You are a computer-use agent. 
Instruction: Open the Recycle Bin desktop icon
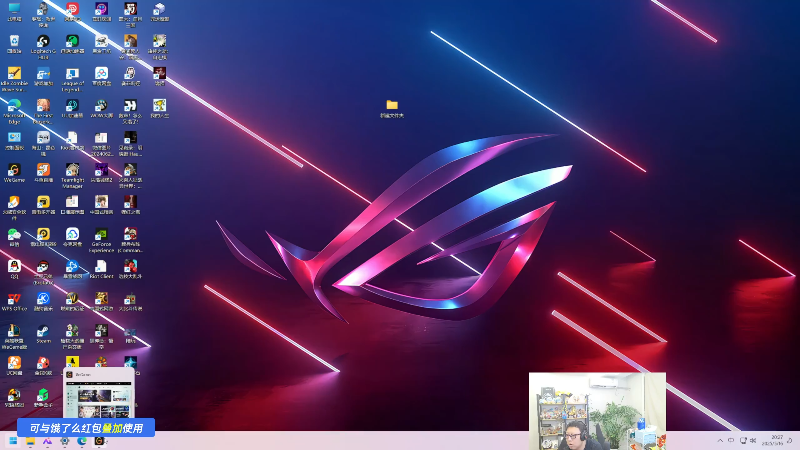tap(14, 44)
